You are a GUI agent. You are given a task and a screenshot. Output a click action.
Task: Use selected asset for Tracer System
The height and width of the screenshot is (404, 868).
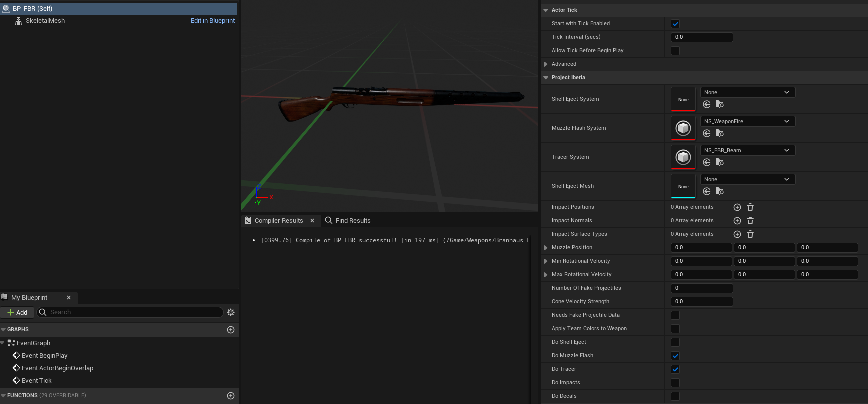pos(707,162)
